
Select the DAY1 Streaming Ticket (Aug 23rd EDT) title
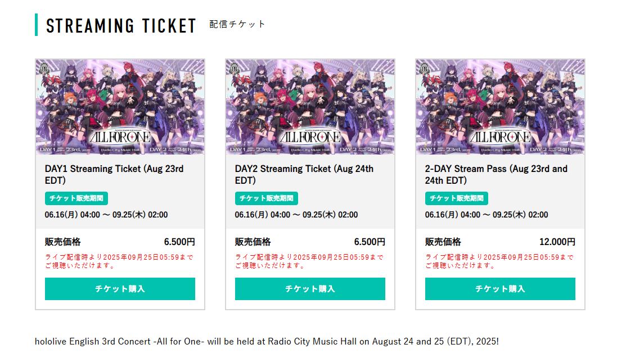(x=114, y=174)
